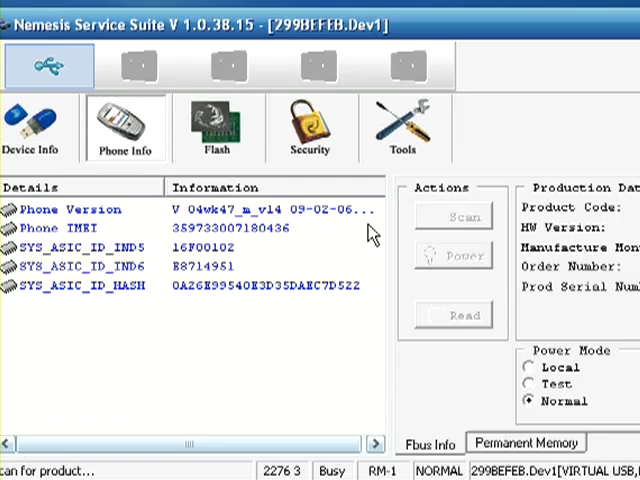Viewport: 640px width, 480px height.
Task: Select the SYS_ASIC_ID_IND6 row
Action: point(192,267)
